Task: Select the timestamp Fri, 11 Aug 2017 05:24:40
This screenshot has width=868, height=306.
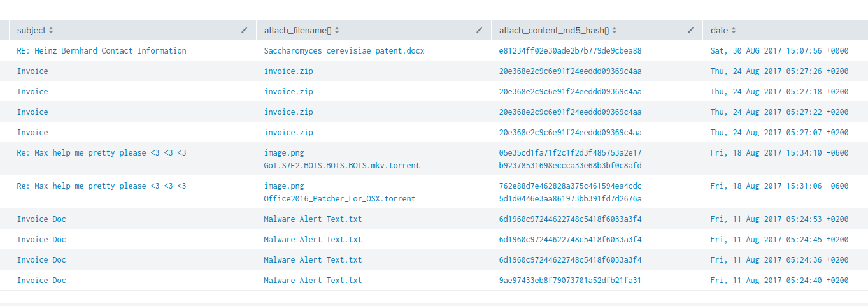Action: 779,280
